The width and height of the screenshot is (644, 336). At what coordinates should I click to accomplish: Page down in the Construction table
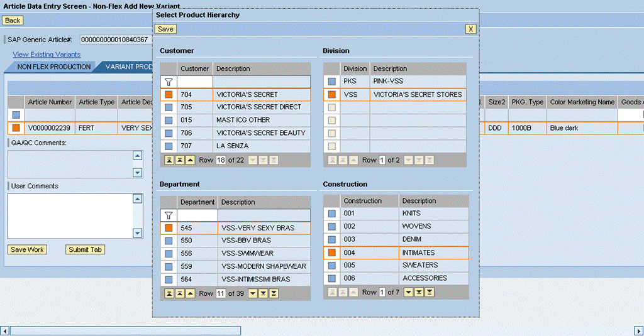(x=419, y=292)
